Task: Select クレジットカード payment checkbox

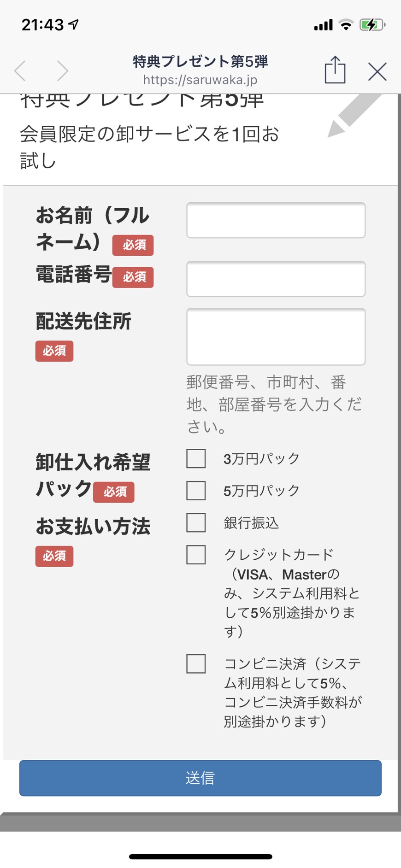Action: [196, 555]
